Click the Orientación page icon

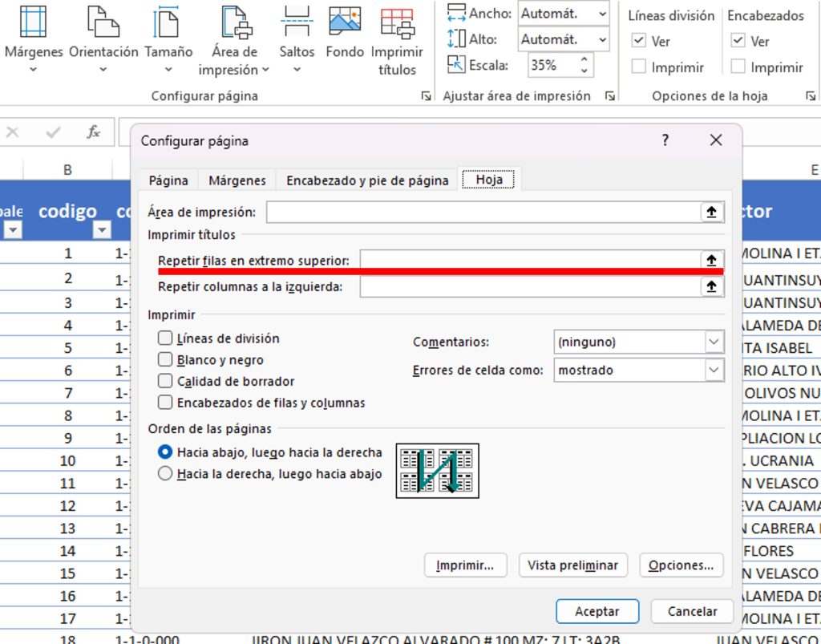[x=103, y=22]
